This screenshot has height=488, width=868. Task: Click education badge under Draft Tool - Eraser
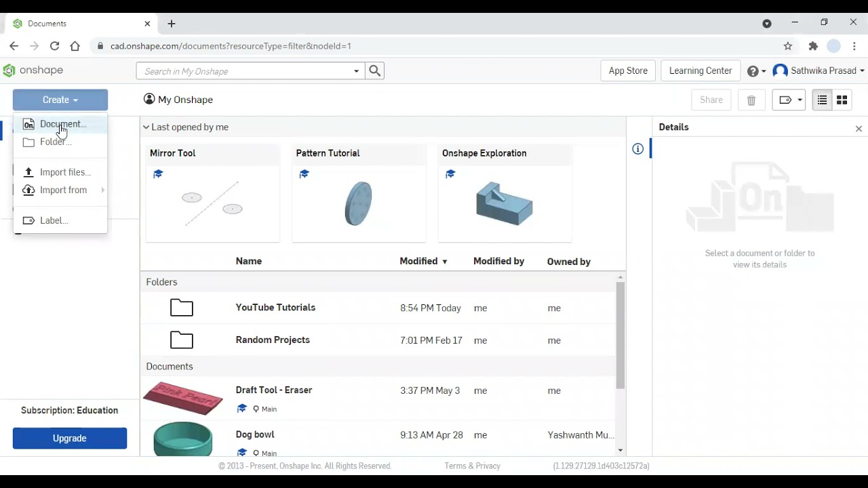click(x=241, y=409)
